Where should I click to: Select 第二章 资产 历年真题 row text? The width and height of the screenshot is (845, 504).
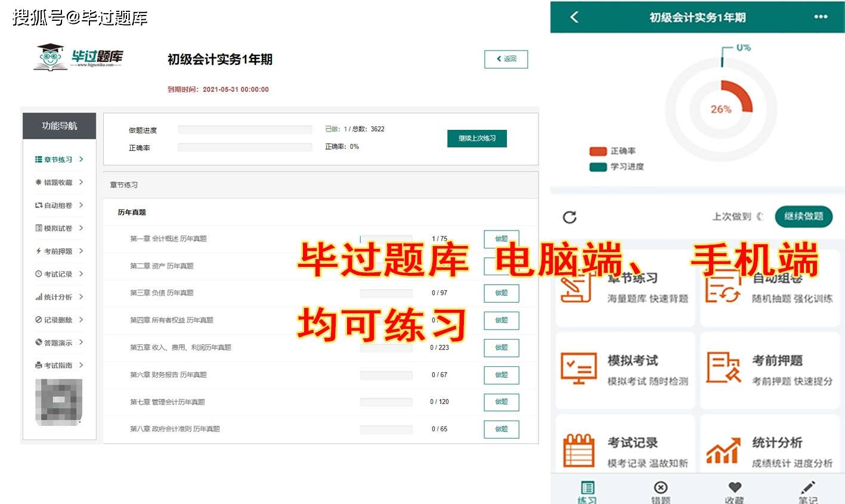(162, 266)
